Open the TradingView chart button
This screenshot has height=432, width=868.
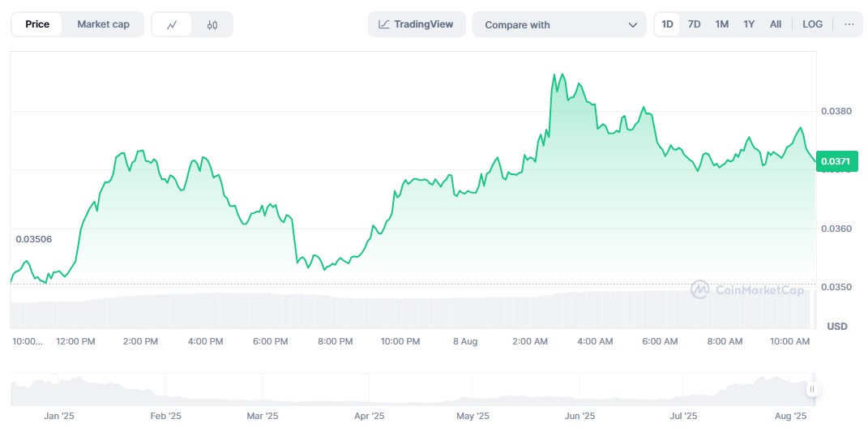(417, 24)
